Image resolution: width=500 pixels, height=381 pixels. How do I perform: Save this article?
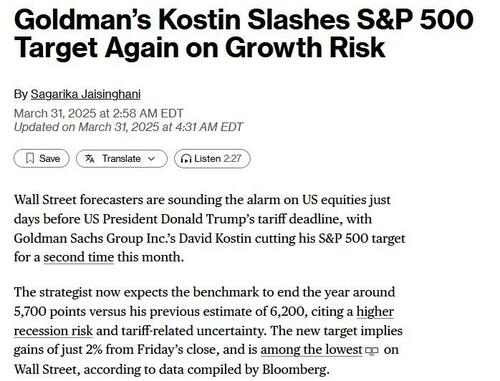point(41,158)
